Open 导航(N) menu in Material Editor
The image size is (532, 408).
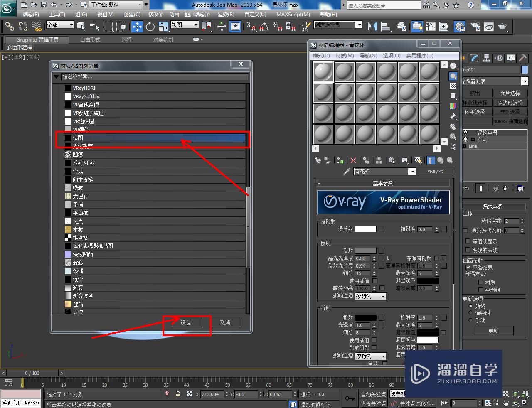tap(368, 55)
